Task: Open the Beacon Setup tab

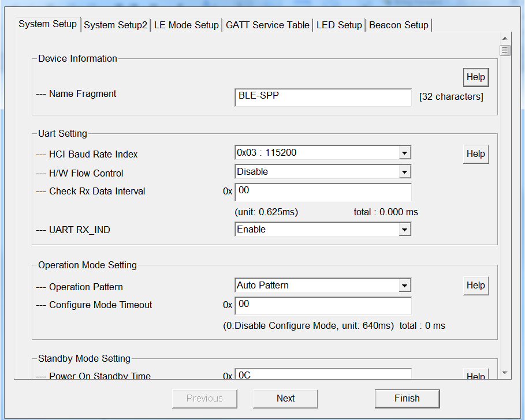Action: (399, 25)
